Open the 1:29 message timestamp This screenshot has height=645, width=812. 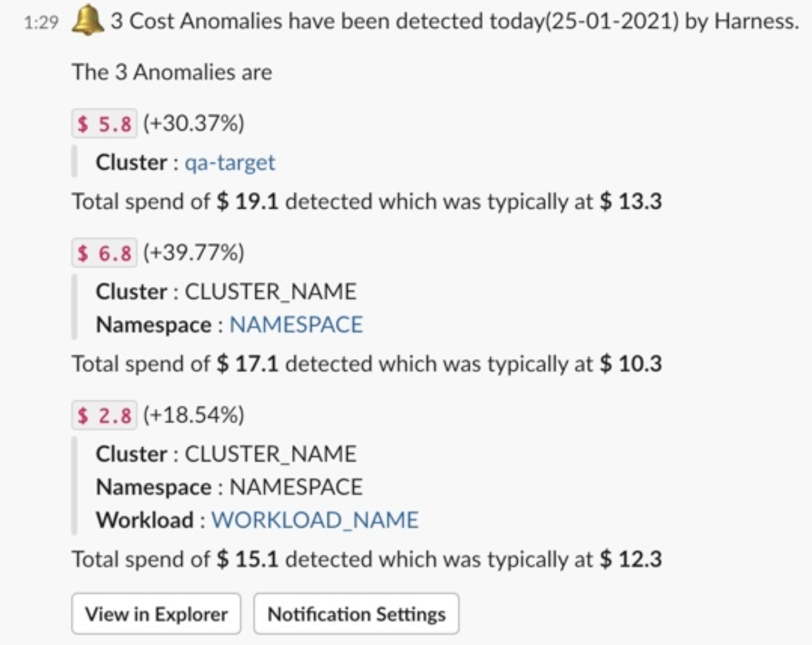(41, 22)
